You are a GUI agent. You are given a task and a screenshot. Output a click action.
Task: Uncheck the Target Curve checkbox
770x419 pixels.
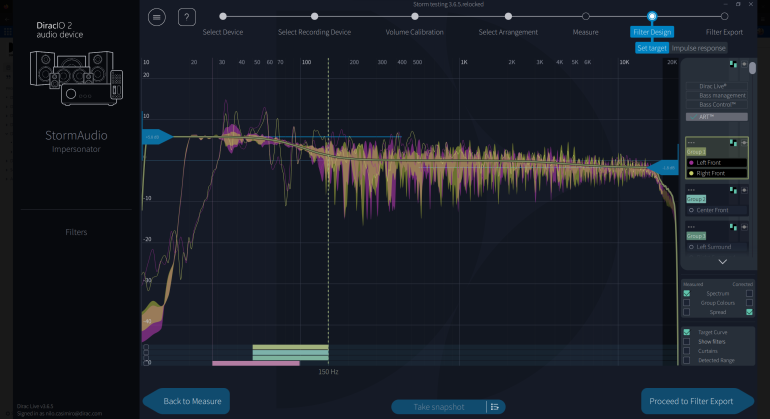point(687,332)
